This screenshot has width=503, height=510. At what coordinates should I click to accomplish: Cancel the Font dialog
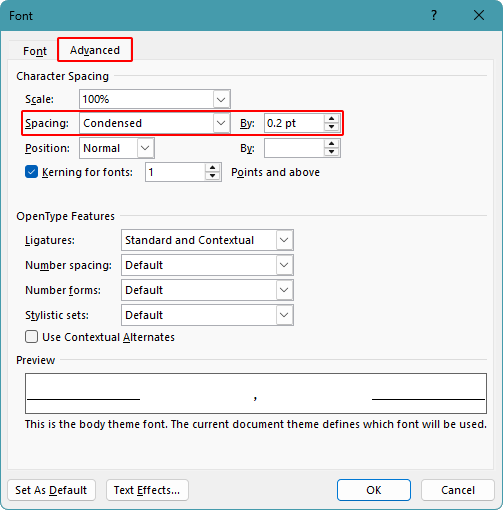point(458,490)
